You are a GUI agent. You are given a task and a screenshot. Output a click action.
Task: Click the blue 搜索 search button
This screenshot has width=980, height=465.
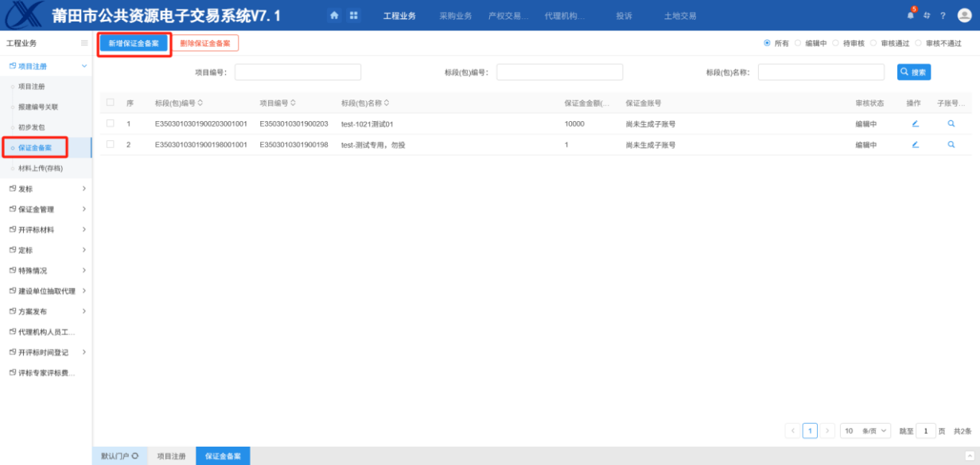pyautogui.click(x=913, y=72)
